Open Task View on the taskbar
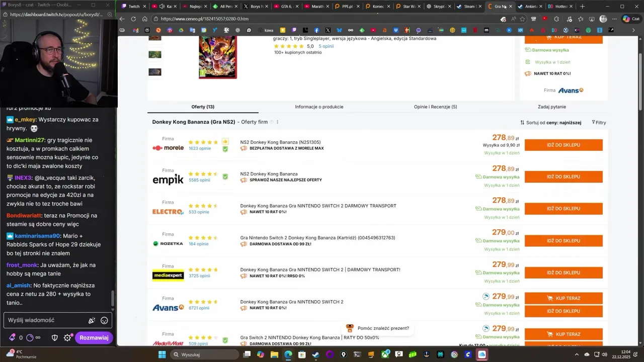 click(247, 354)
